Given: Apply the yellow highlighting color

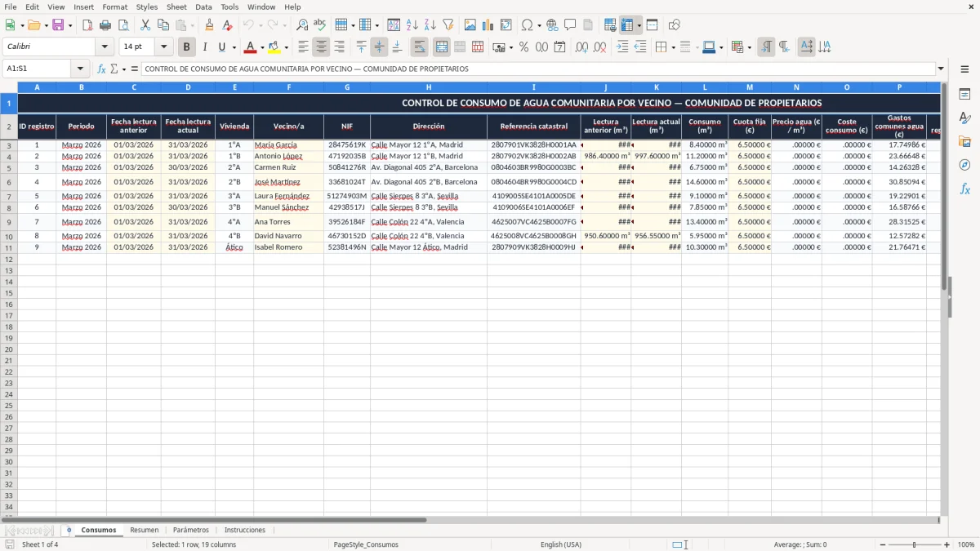Looking at the screenshot, I should click(274, 47).
